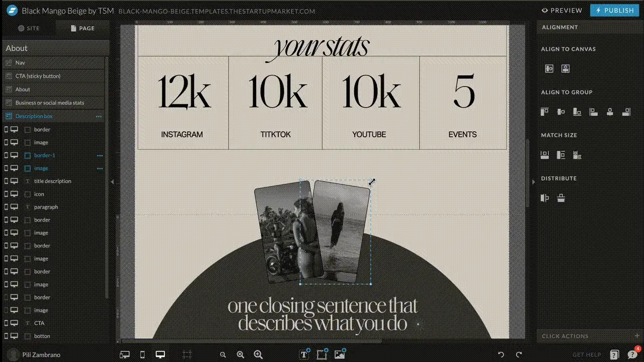This screenshot has width=644, height=362.
Task: Open the Page tab
Action: pos(83,28)
